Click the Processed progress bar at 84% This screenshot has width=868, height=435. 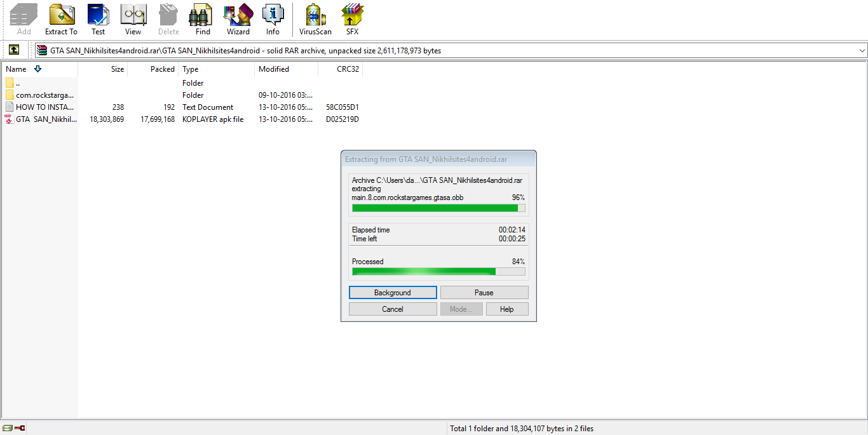438,272
